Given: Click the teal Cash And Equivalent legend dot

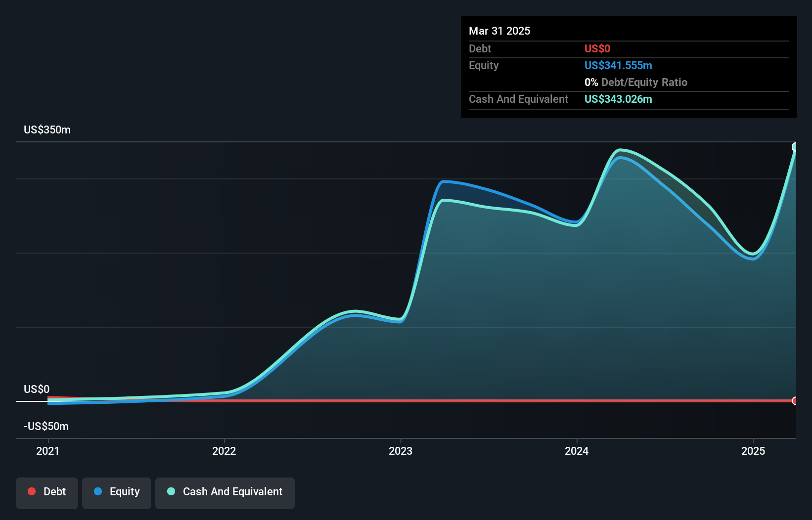Looking at the screenshot, I should click(171, 491).
